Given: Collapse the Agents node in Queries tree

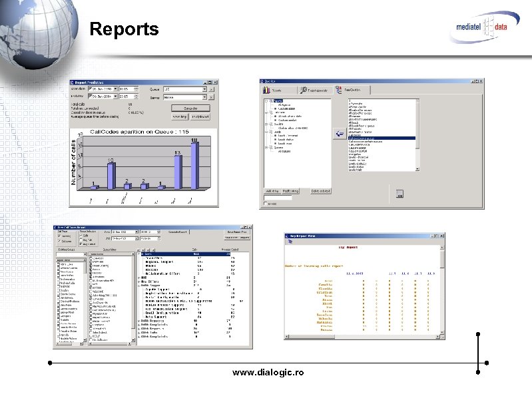Looking at the screenshot, I should click(x=266, y=101).
